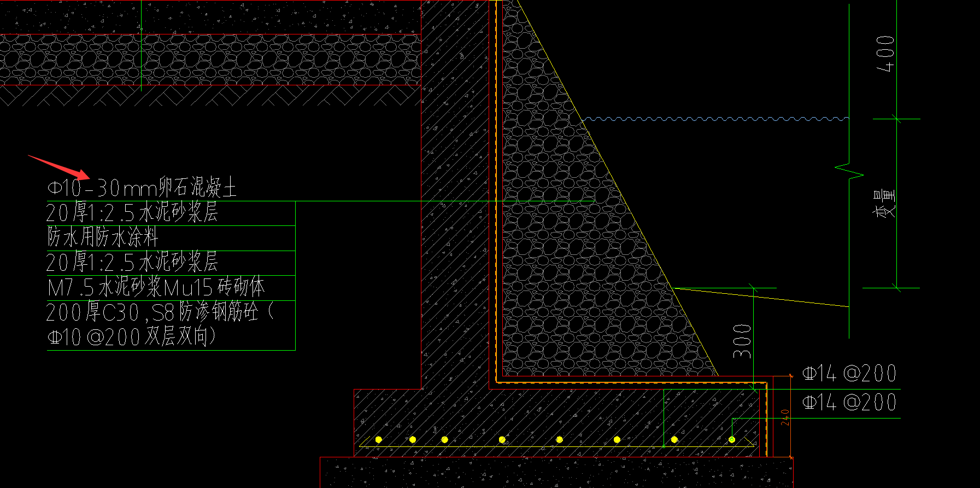980x488 pixels.
Task: Click the 300 dimension value
Action: click(x=742, y=342)
